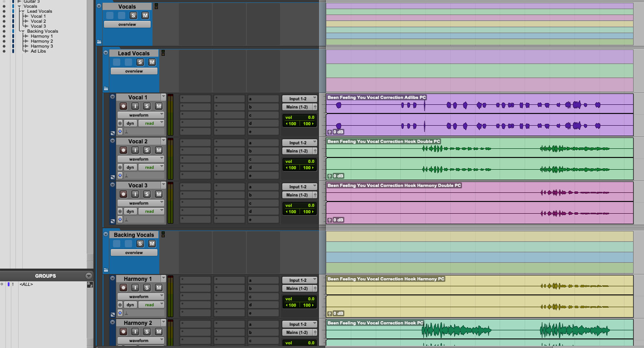Screen dimensions: 644x348
Task: Click the overview button on Lead Vocals track
Action: [134, 71]
